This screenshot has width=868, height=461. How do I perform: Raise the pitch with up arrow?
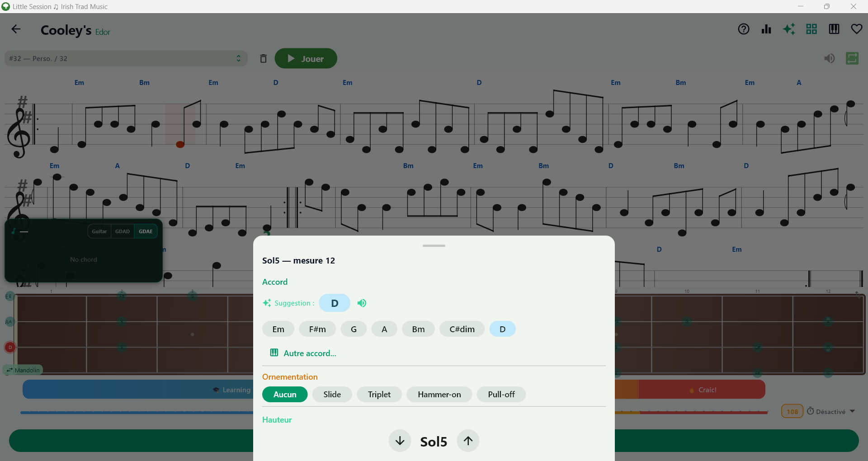click(x=468, y=441)
